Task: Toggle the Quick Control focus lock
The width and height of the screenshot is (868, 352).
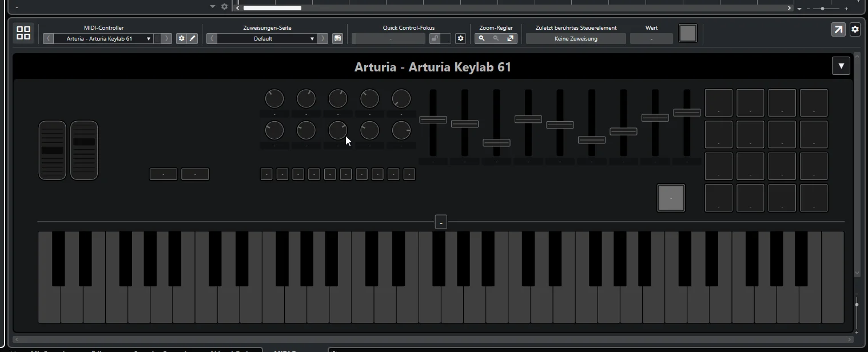Action: 435,38
